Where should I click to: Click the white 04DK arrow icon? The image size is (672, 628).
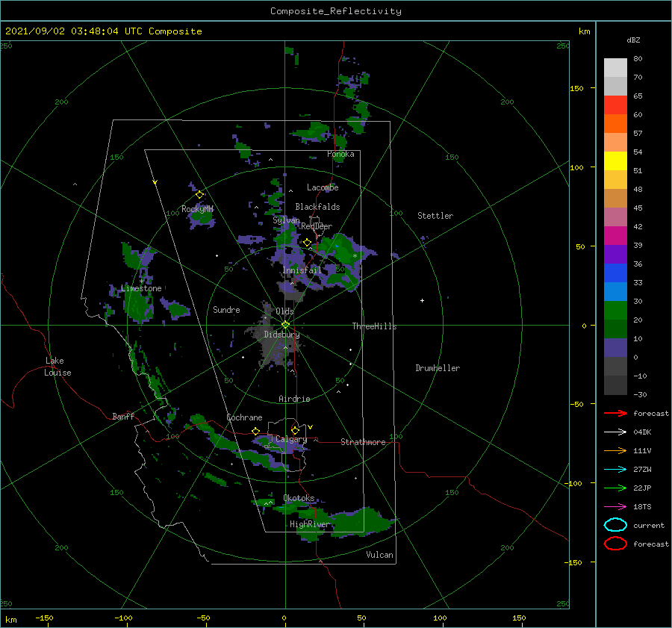click(615, 432)
